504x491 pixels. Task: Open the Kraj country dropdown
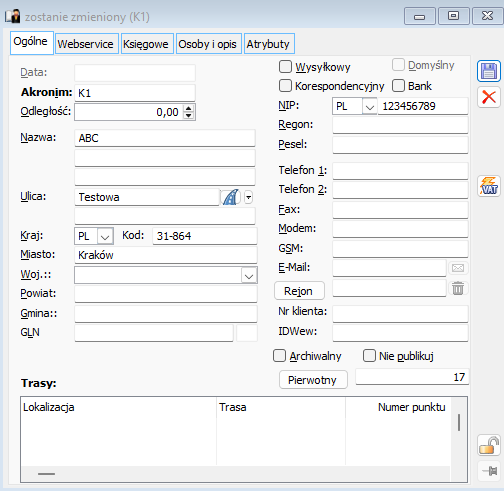point(105,236)
